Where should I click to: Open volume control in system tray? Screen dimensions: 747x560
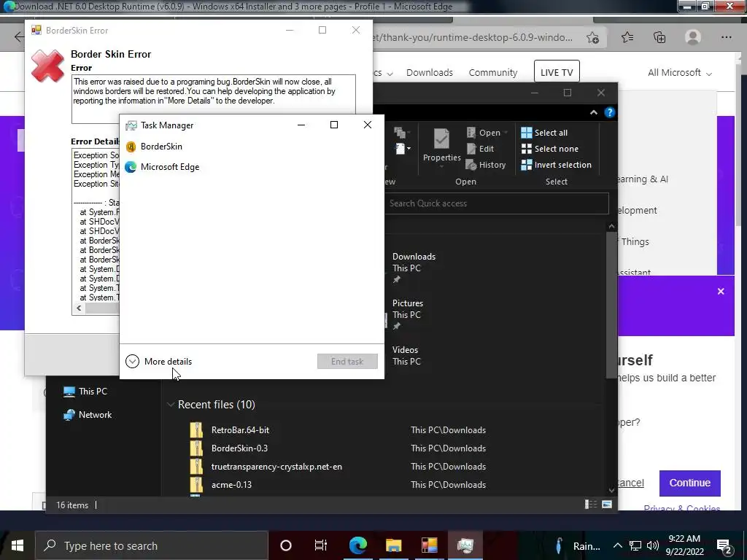(x=653, y=545)
